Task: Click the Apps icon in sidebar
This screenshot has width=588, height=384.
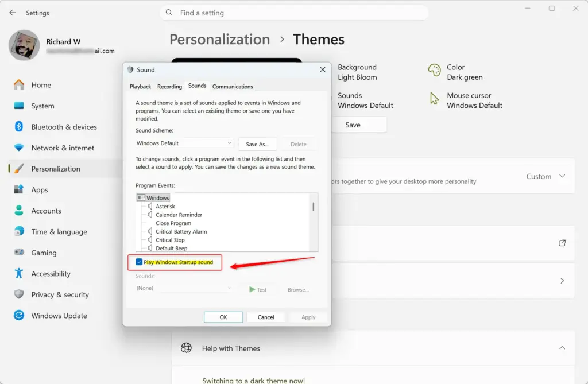Action: pyautogui.click(x=19, y=189)
